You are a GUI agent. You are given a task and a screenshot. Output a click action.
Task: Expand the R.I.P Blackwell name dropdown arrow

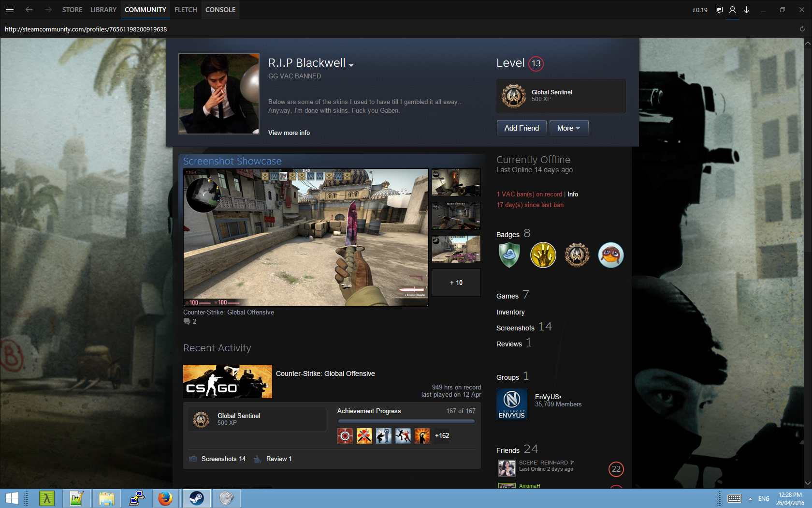pyautogui.click(x=351, y=65)
